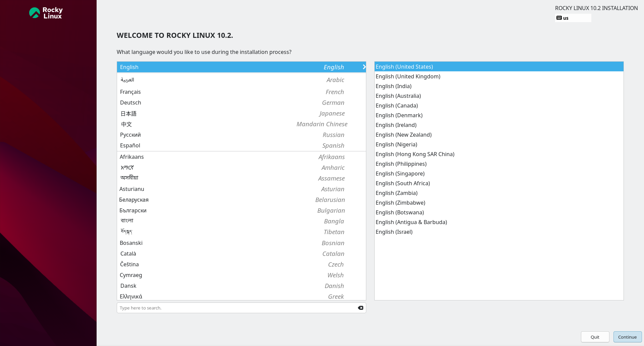Viewport: 644px width, 346px height.
Task: Select English (India) locale
Action: (x=499, y=86)
